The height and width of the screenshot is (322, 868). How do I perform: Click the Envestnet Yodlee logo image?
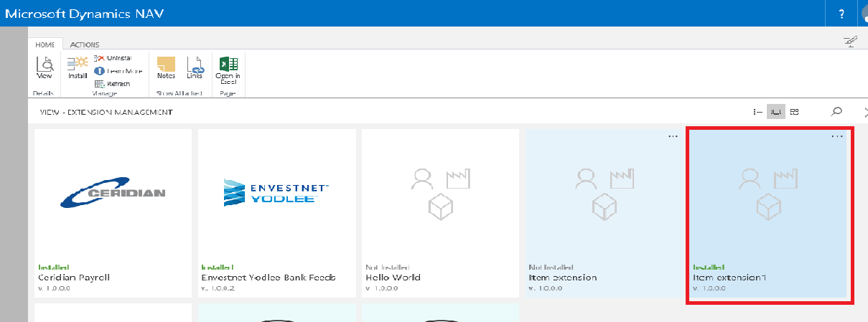coord(276,191)
